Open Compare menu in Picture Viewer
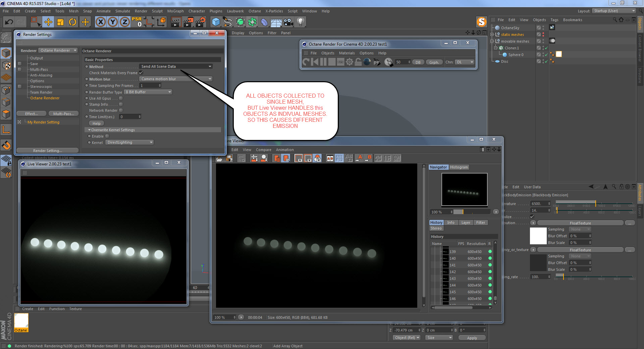The height and width of the screenshot is (349, 644). point(264,150)
